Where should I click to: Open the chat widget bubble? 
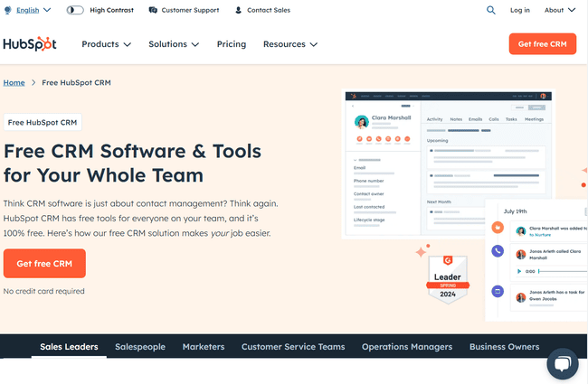tap(562, 363)
